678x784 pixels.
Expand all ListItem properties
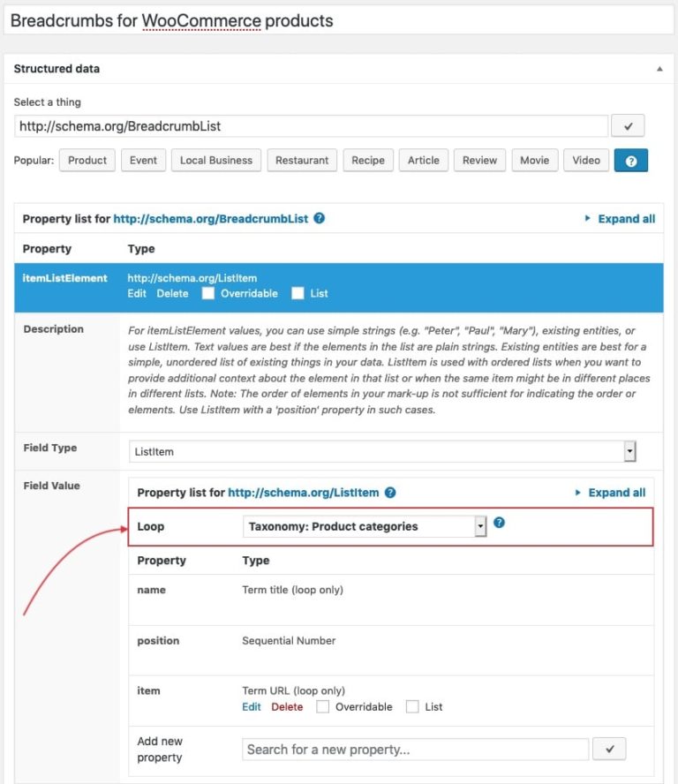click(611, 493)
